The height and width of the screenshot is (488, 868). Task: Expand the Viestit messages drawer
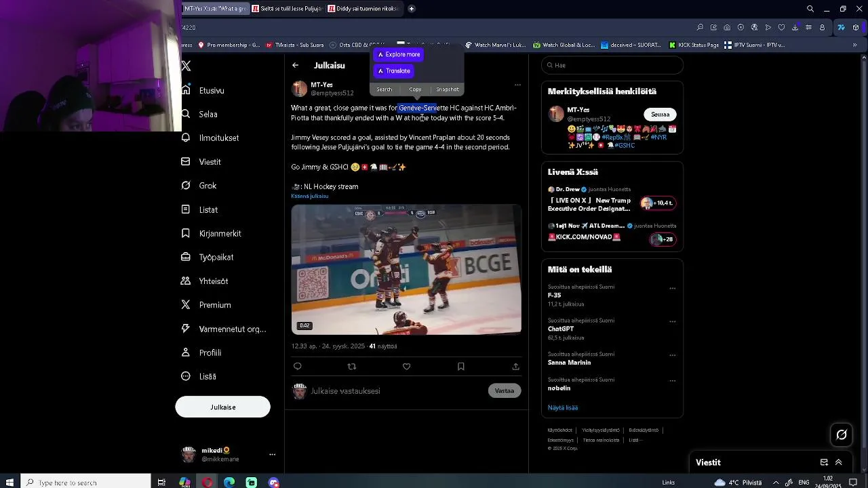click(839, 462)
